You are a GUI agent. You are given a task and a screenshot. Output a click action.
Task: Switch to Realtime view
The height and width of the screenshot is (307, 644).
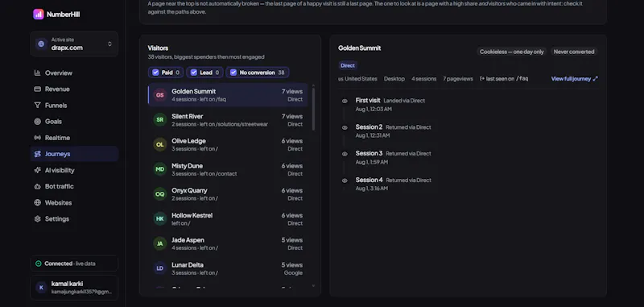point(74,138)
